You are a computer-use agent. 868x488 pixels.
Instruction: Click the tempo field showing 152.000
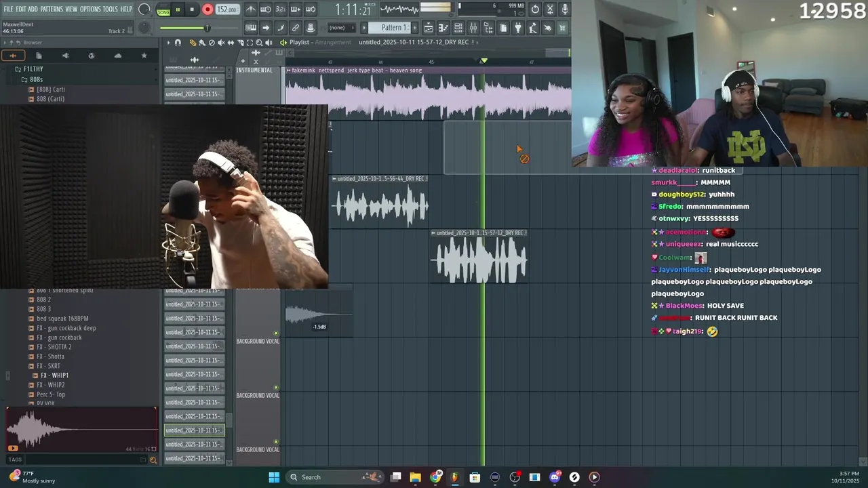tap(227, 9)
